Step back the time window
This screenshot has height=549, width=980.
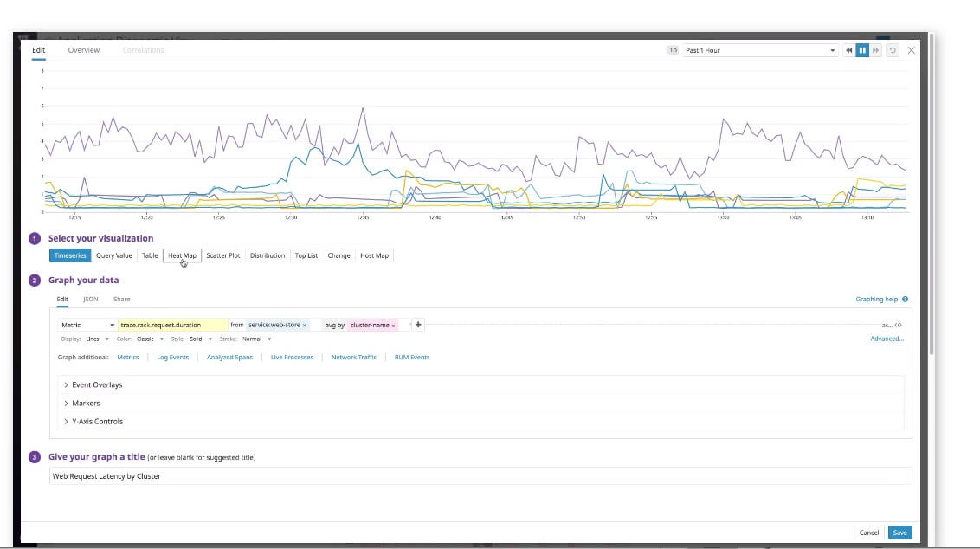(x=849, y=50)
